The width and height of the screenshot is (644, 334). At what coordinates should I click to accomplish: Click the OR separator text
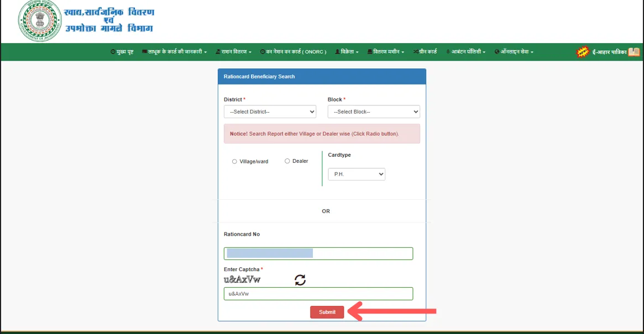coord(326,211)
